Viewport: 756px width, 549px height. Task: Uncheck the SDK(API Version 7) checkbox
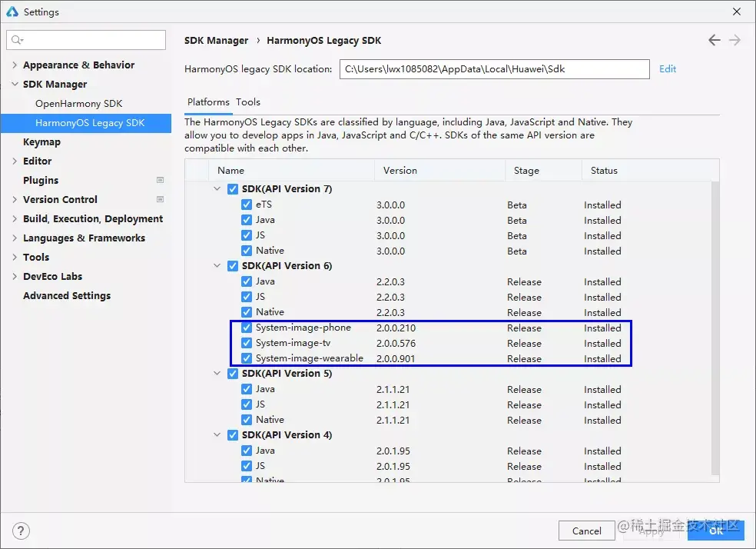(233, 188)
